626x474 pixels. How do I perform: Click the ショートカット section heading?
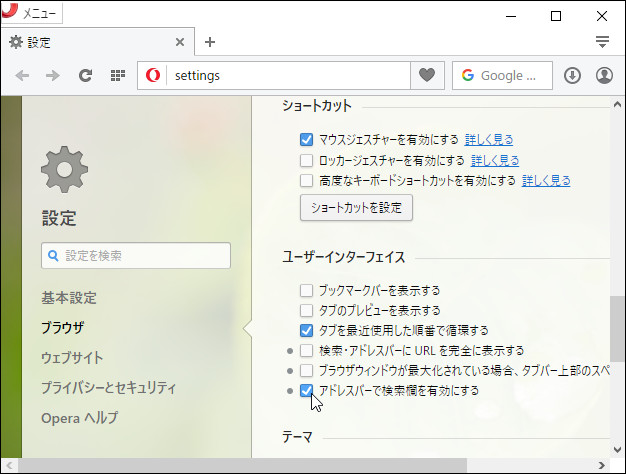click(x=317, y=106)
